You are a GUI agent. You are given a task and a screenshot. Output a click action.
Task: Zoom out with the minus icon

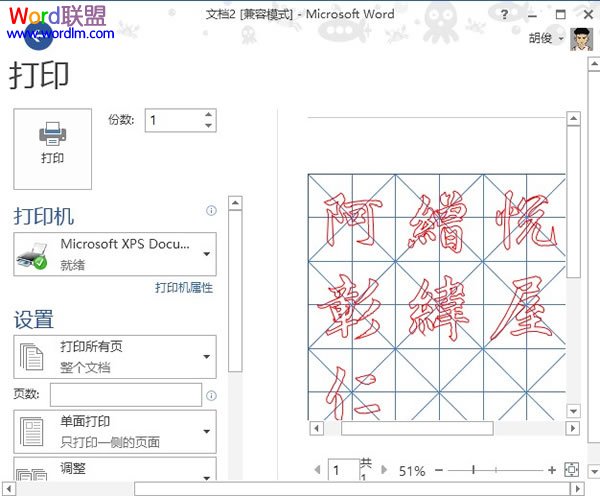pos(439,469)
